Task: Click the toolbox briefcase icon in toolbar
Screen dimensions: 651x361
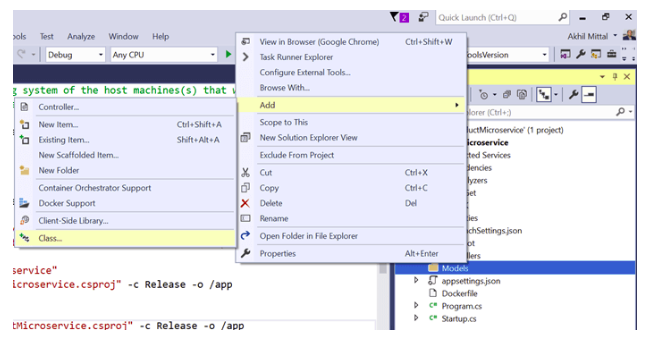Action: point(611,54)
